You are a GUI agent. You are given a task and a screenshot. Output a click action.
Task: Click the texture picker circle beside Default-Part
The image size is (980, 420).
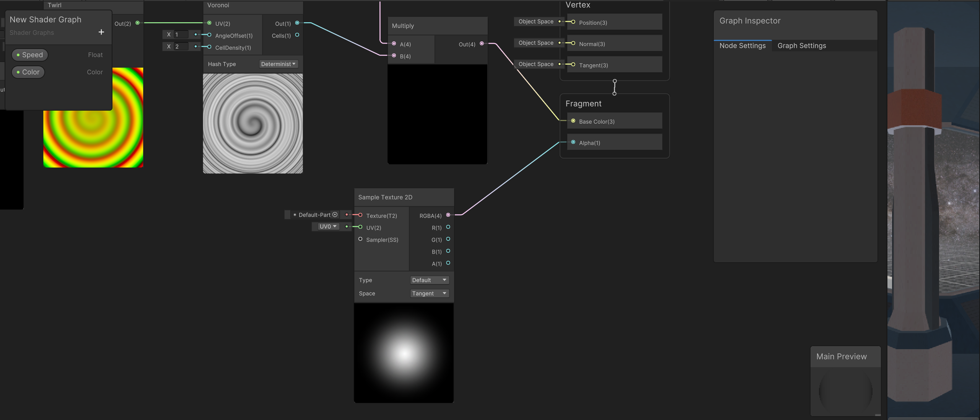(x=335, y=215)
